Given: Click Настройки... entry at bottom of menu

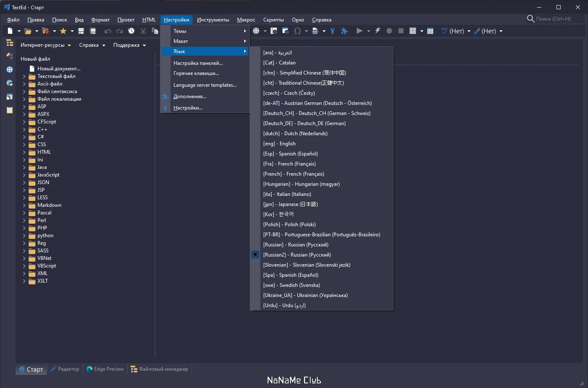Looking at the screenshot, I should click(205, 107).
